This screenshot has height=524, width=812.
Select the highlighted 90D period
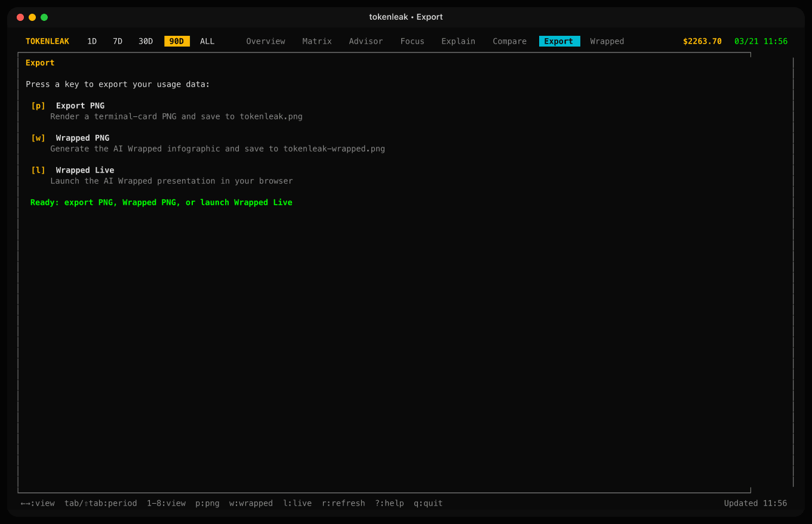point(177,41)
